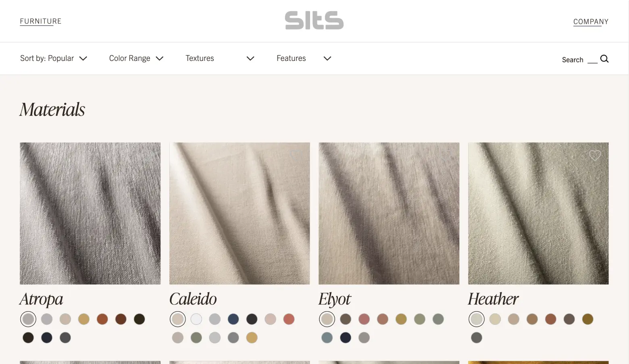Favorite the Heather fabric with heart icon
The height and width of the screenshot is (364, 629).
click(x=595, y=155)
